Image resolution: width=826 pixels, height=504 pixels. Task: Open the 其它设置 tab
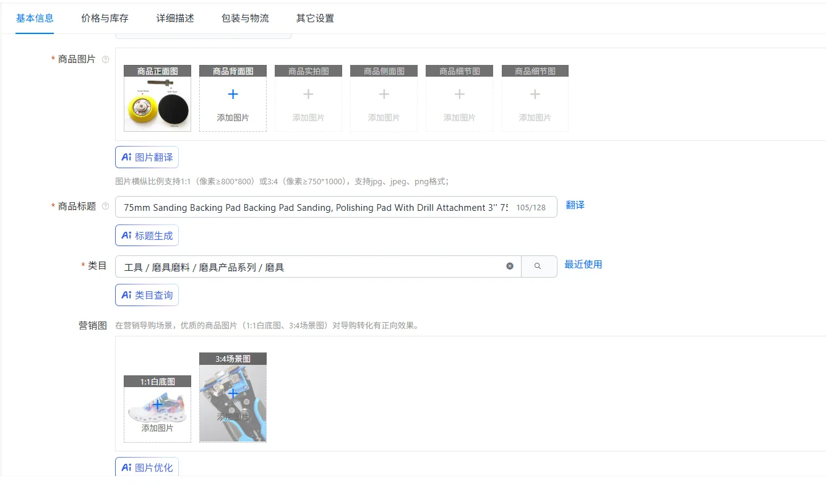[315, 18]
